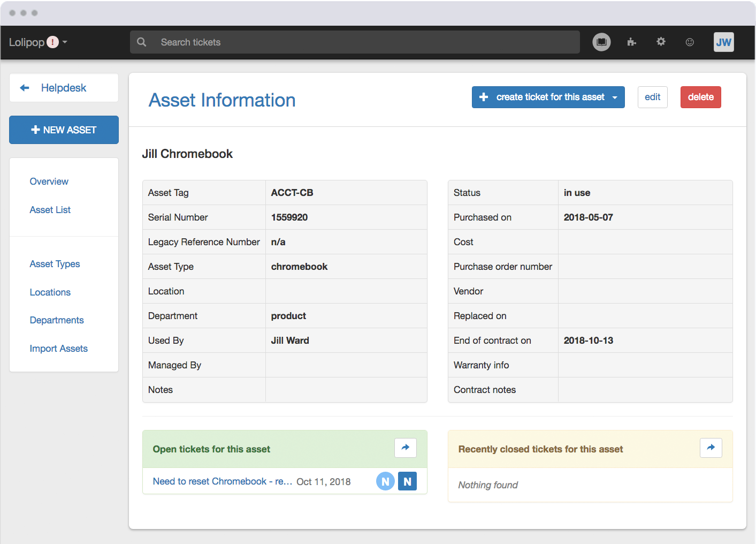Click the Oct 11, 2018 ticket date
Image resolution: width=756 pixels, height=544 pixels.
point(324,482)
